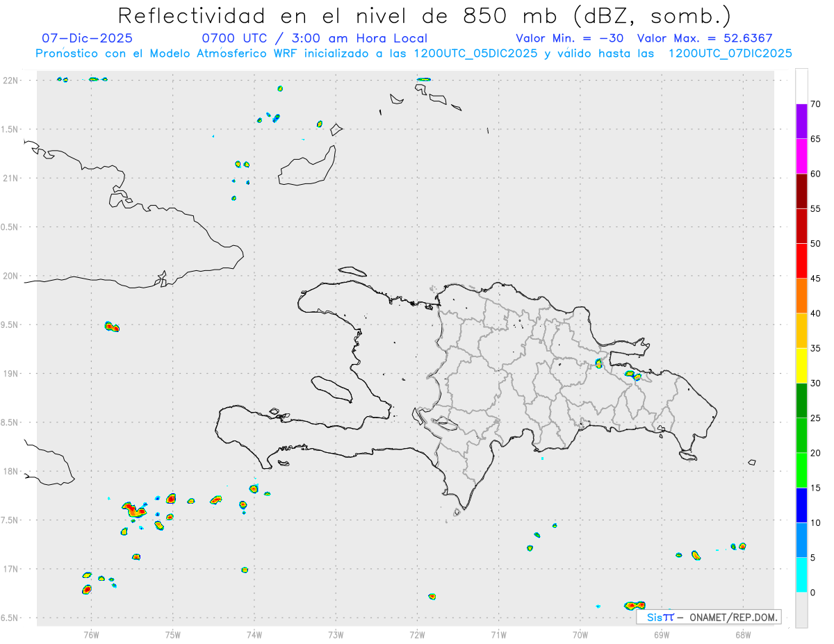Select the orange 40-45 dBZ colorbar segment

tap(801, 296)
